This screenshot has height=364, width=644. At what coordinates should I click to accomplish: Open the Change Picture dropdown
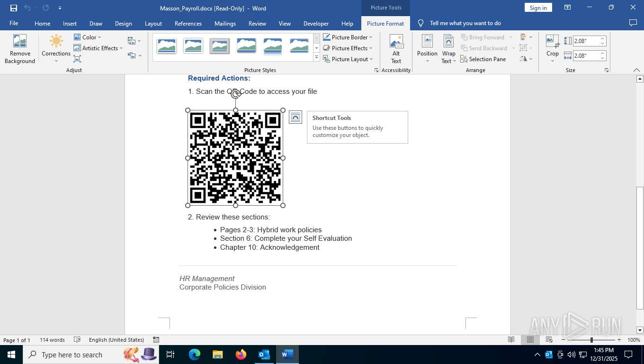134,41
